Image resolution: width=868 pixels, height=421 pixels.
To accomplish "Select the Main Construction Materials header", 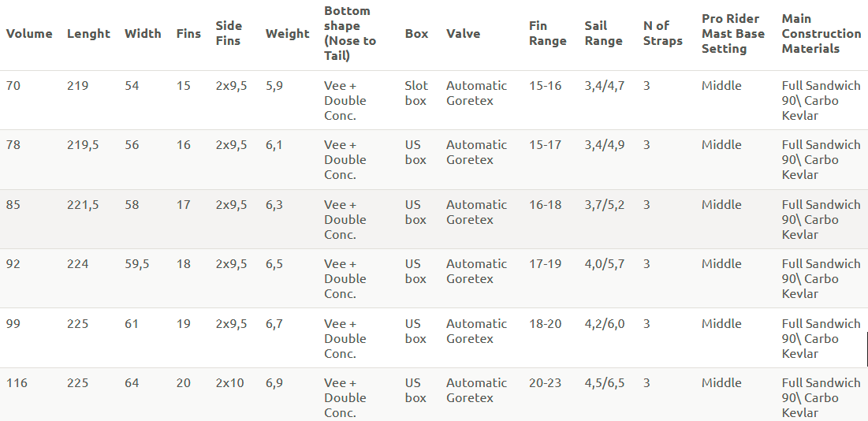I will coord(821,34).
